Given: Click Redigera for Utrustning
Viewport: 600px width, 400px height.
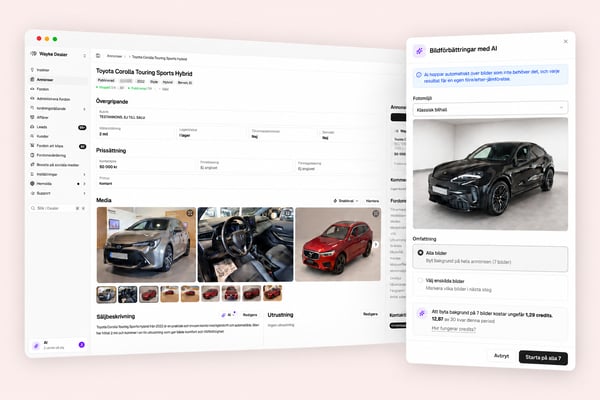Looking at the screenshot, I should (x=370, y=314).
